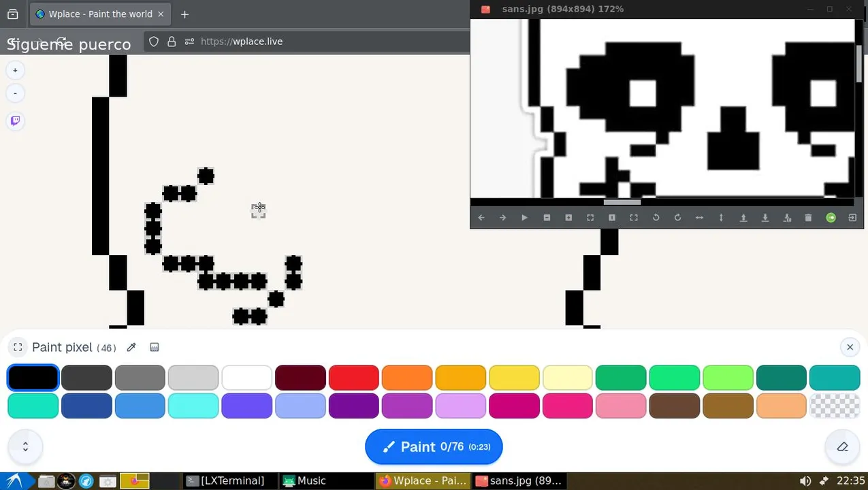Image resolution: width=868 pixels, height=490 pixels.
Task: Click the tracking protection shield icon
Action: pyautogui.click(x=154, y=42)
